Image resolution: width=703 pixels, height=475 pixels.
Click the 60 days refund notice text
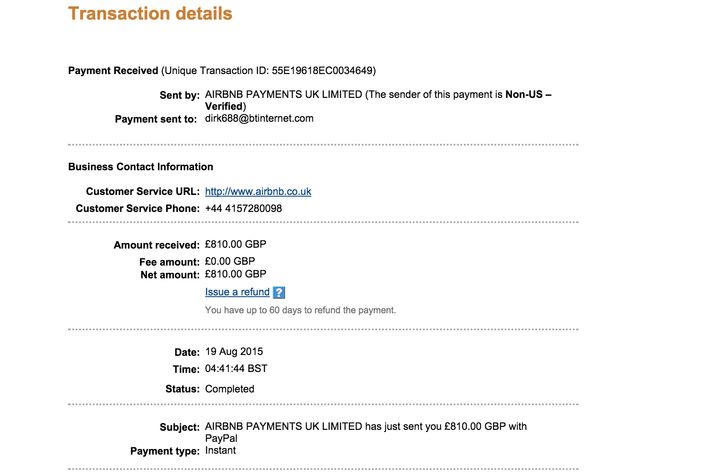pos(300,310)
